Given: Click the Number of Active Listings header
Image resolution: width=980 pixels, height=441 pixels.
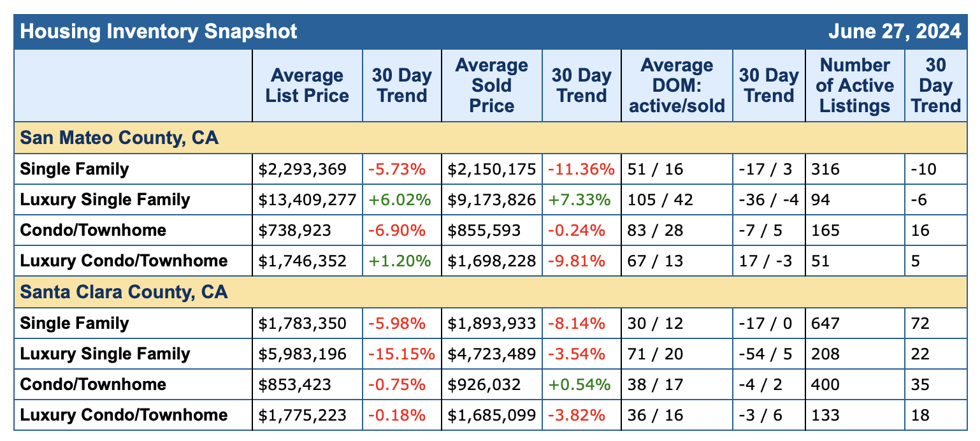Looking at the screenshot, I should coord(854,85).
